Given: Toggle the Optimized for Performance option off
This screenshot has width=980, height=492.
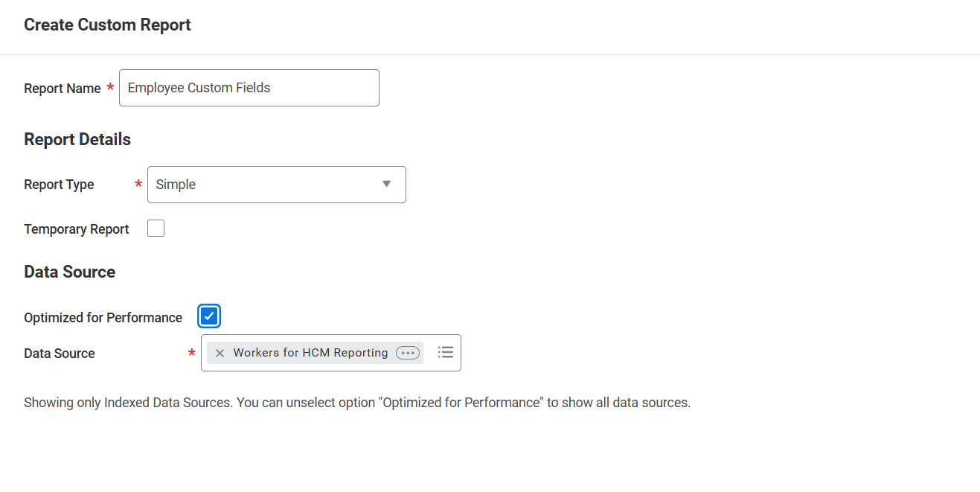Looking at the screenshot, I should tap(209, 316).
